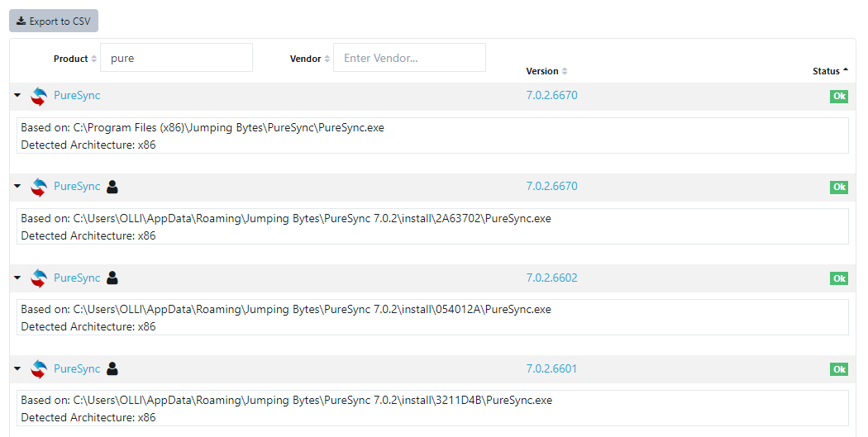Click the path ending 'Jumping Bytes\PureSync\PureSync.exe'
This screenshot has width=868, height=437.
point(203,128)
